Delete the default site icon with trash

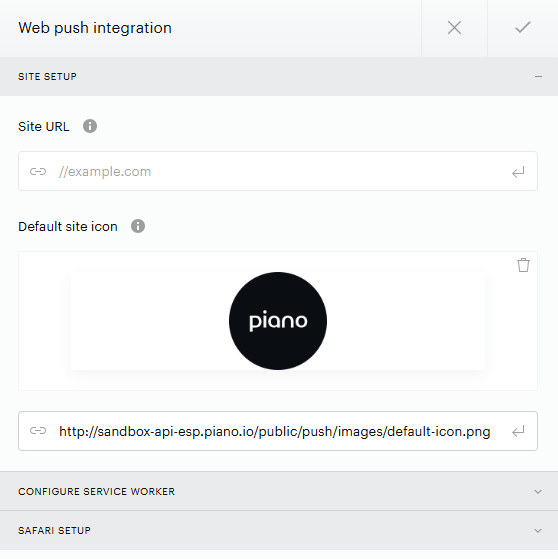tap(523, 265)
